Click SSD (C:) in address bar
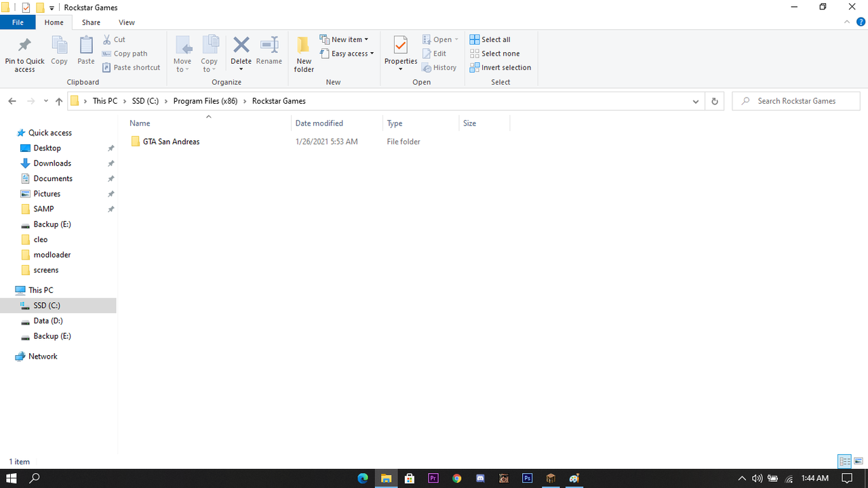The image size is (868, 488). [145, 101]
